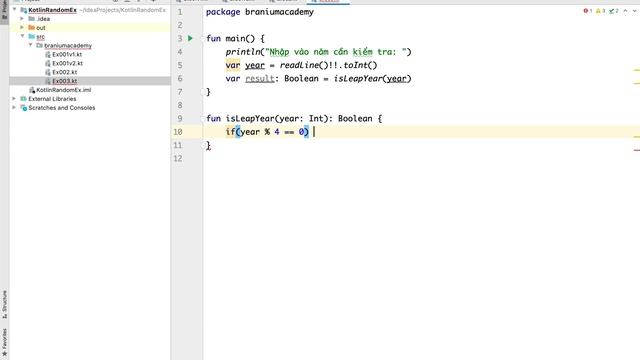Click 'year % 4 == 0' condition

point(272,132)
